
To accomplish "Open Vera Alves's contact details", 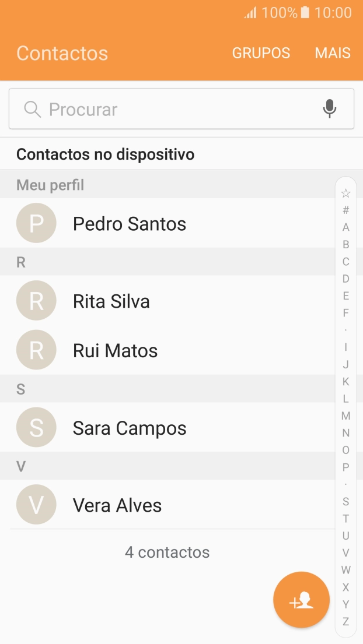I will pos(117,505).
